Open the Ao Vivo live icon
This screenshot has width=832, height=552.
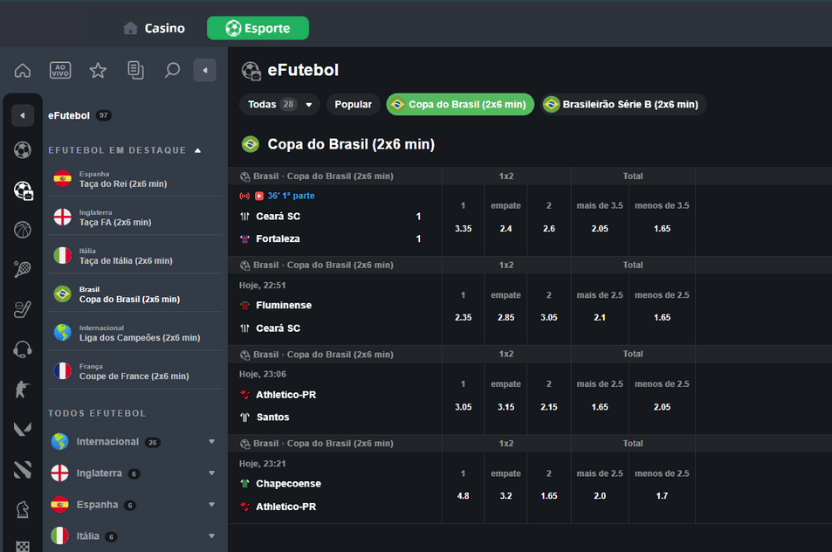coord(60,70)
